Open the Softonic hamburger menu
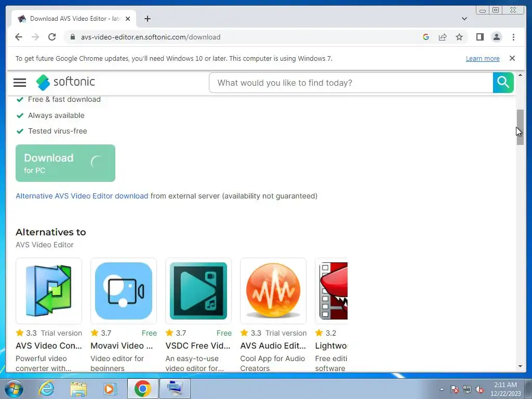Screen dimensions: 532x399 (20, 83)
